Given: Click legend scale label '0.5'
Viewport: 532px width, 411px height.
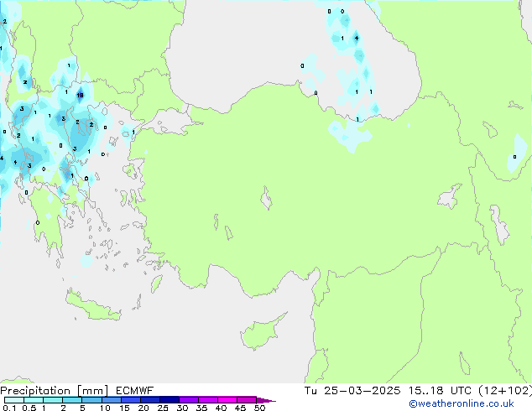Looking at the screenshot, I should (x=29, y=408).
